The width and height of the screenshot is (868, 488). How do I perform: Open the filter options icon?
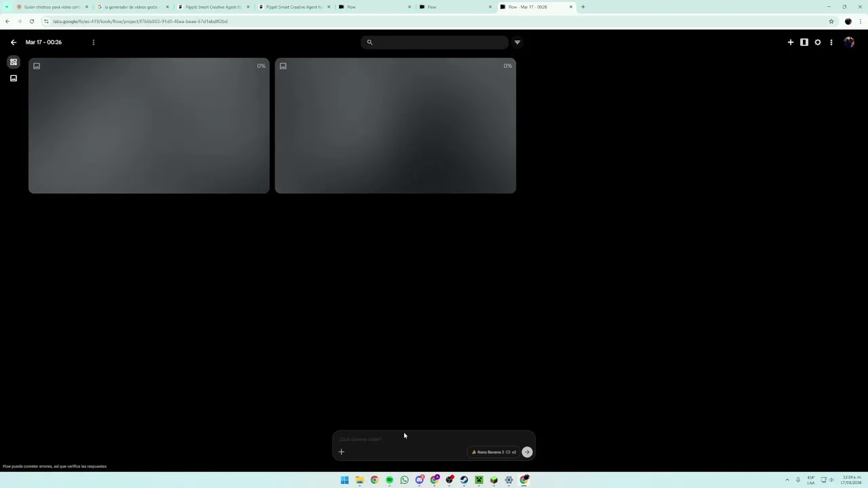517,42
